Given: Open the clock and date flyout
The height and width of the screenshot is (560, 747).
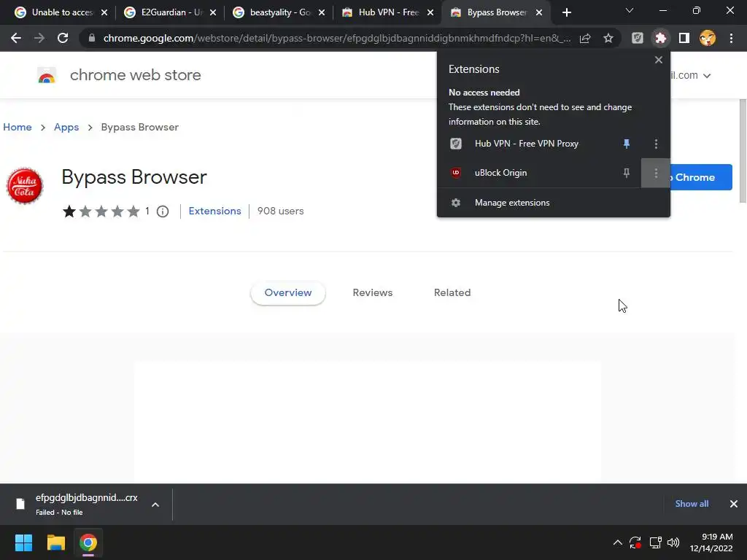Looking at the screenshot, I should [x=711, y=542].
